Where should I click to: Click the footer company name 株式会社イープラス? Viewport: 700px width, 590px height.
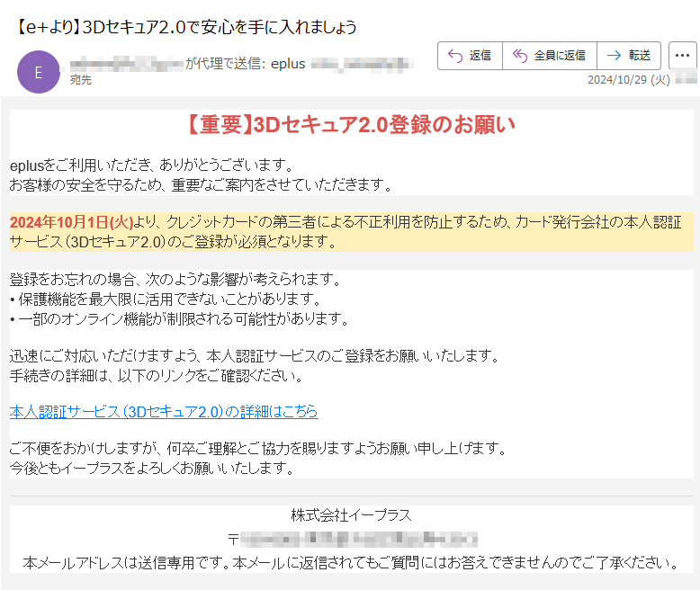[x=351, y=515]
